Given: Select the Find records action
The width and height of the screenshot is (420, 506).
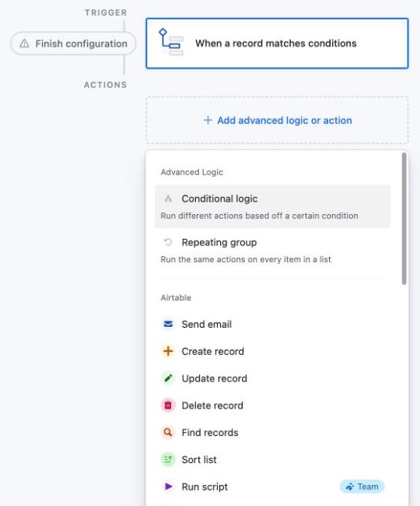Looking at the screenshot, I should pos(273,432).
